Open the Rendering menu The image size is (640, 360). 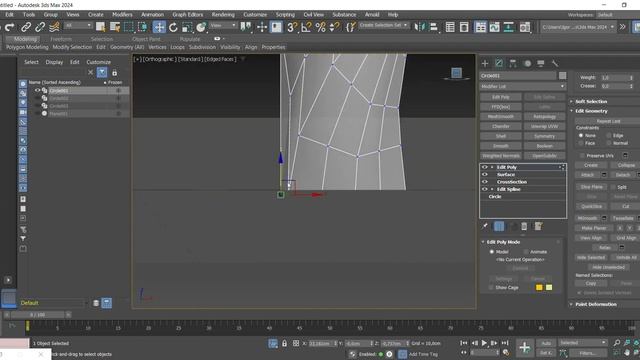[223, 14]
